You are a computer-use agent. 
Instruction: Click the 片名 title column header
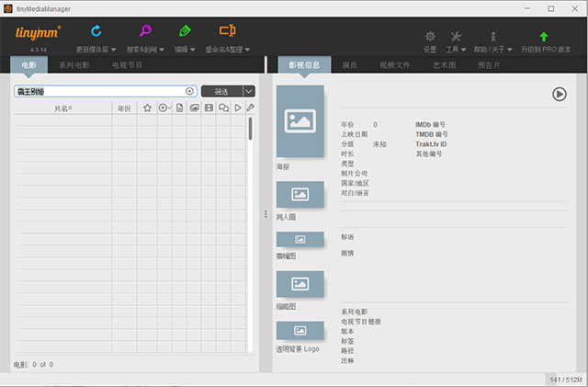tap(63, 108)
